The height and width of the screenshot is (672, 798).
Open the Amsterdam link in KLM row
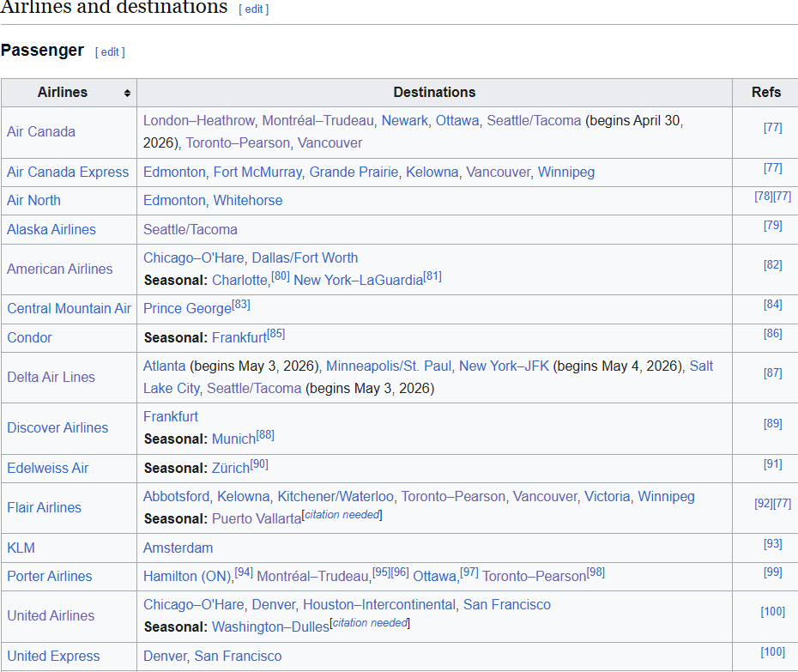[x=178, y=548]
